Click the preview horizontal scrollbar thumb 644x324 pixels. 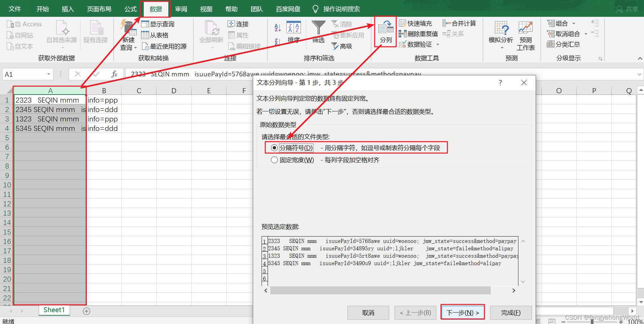point(380,290)
